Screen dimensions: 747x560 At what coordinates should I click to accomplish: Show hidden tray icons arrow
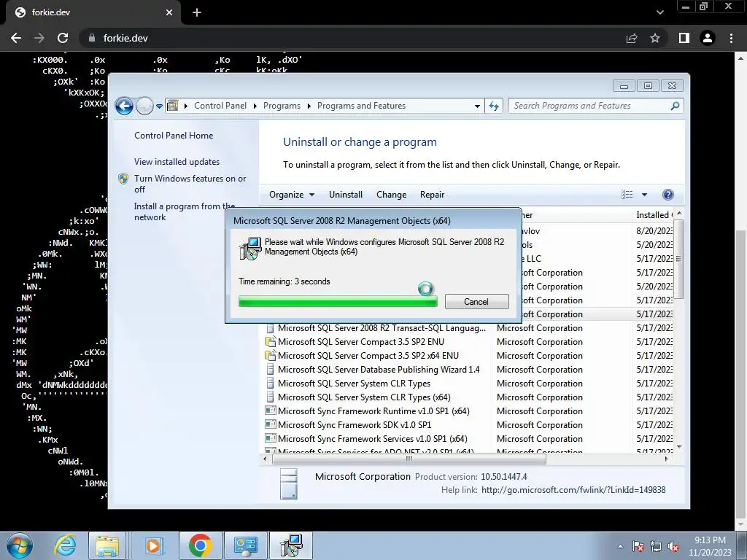coord(620,546)
